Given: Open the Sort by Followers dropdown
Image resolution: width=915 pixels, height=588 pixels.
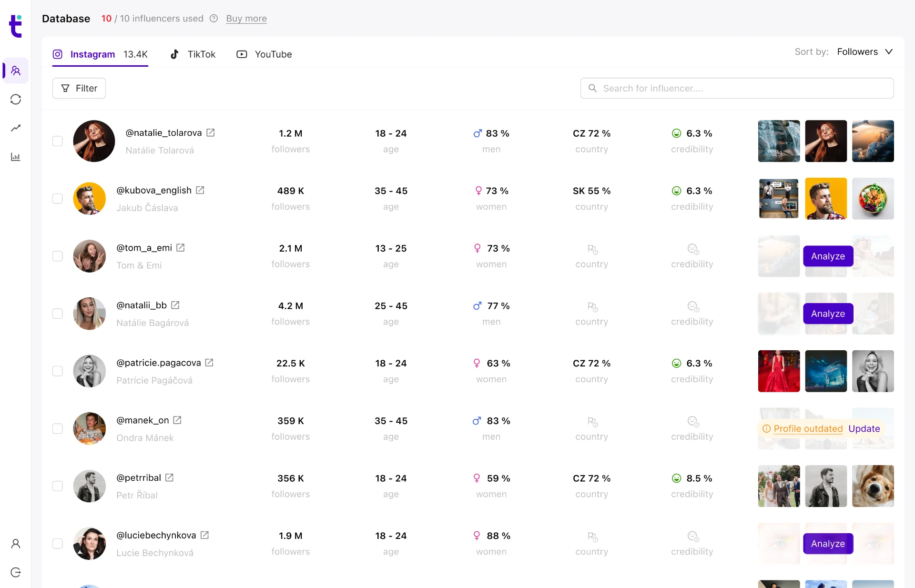Looking at the screenshot, I should (864, 51).
